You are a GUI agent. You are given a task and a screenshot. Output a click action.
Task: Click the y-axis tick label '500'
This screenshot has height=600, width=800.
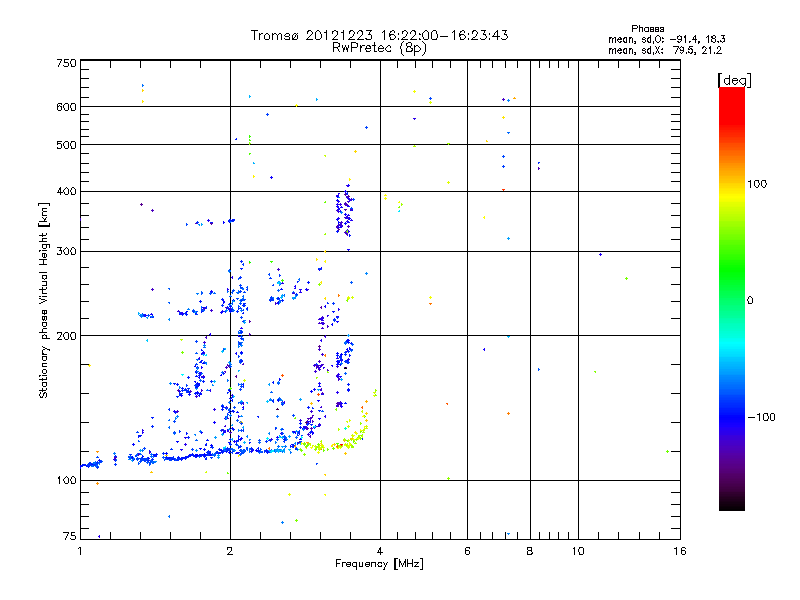point(67,145)
